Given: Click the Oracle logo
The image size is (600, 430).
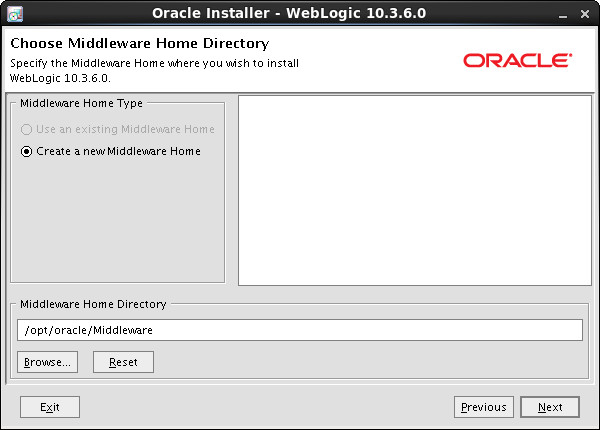Looking at the screenshot, I should click(x=517, y=60).
